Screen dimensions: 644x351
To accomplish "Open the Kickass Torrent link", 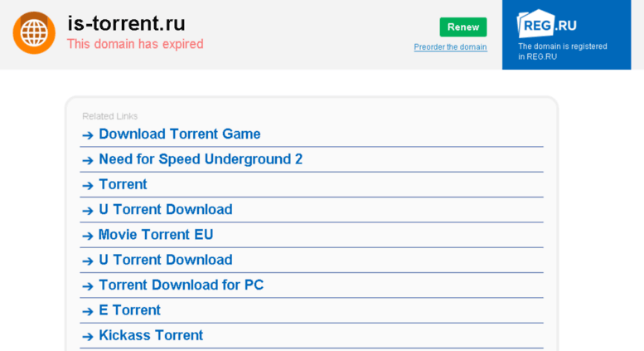I will [151, 335].
